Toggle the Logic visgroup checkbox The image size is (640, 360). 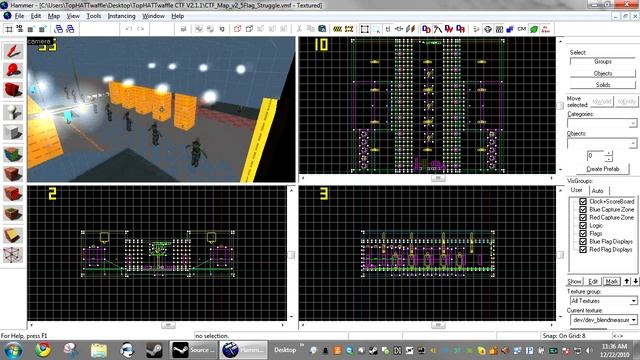pos(583,226)
